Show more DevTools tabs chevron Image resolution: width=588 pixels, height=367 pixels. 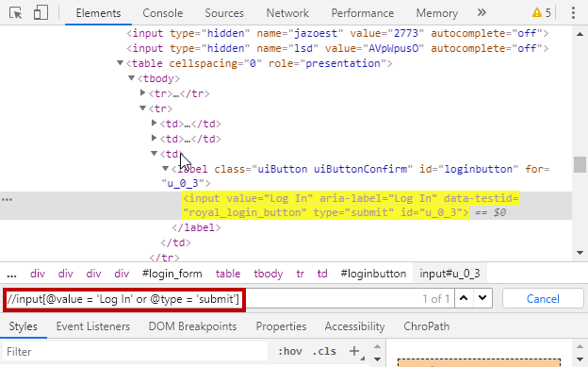click(x=482, y=13)
